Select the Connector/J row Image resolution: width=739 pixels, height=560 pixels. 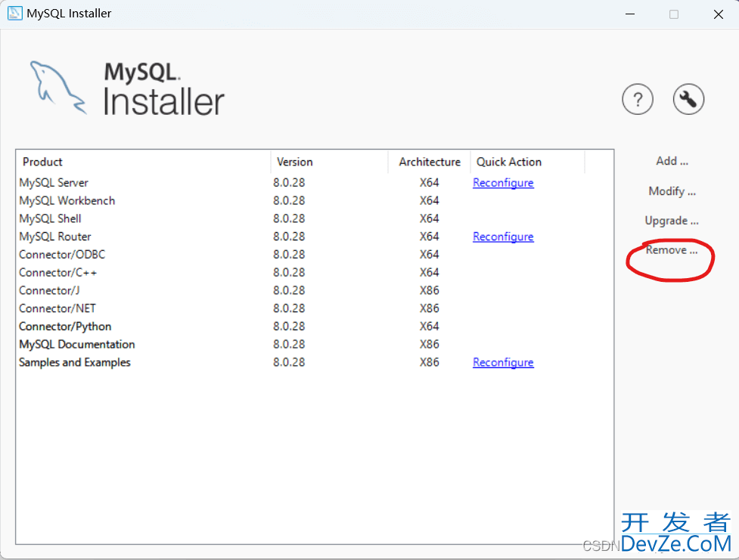(315, 290)
